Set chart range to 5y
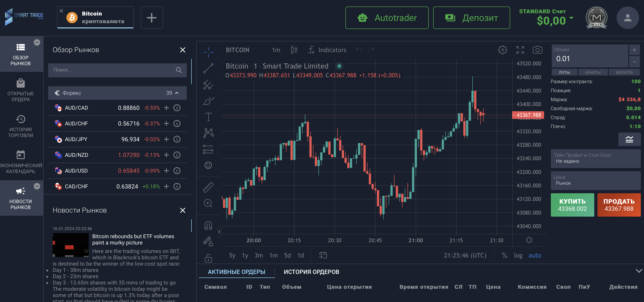 tap(232, 255)
